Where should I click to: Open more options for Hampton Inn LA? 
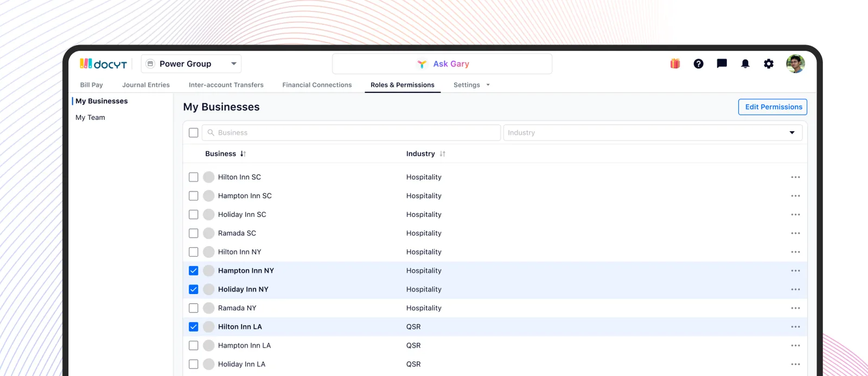pos(795,346)
